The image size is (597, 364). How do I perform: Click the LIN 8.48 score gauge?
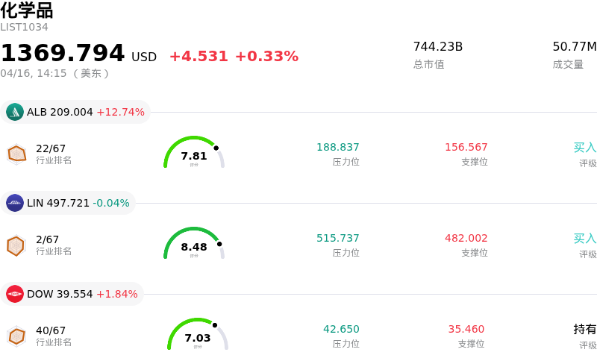click(x=194, y=244)
